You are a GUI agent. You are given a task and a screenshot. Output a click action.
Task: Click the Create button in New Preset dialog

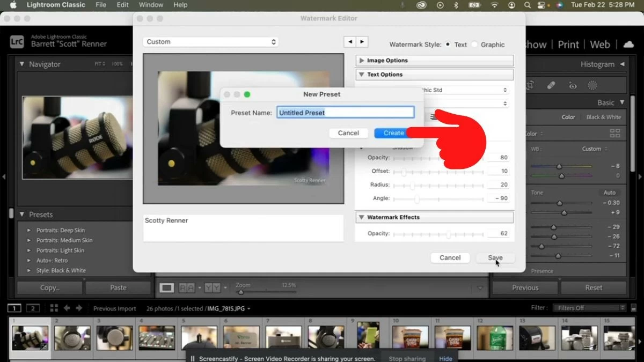[393, 132]
